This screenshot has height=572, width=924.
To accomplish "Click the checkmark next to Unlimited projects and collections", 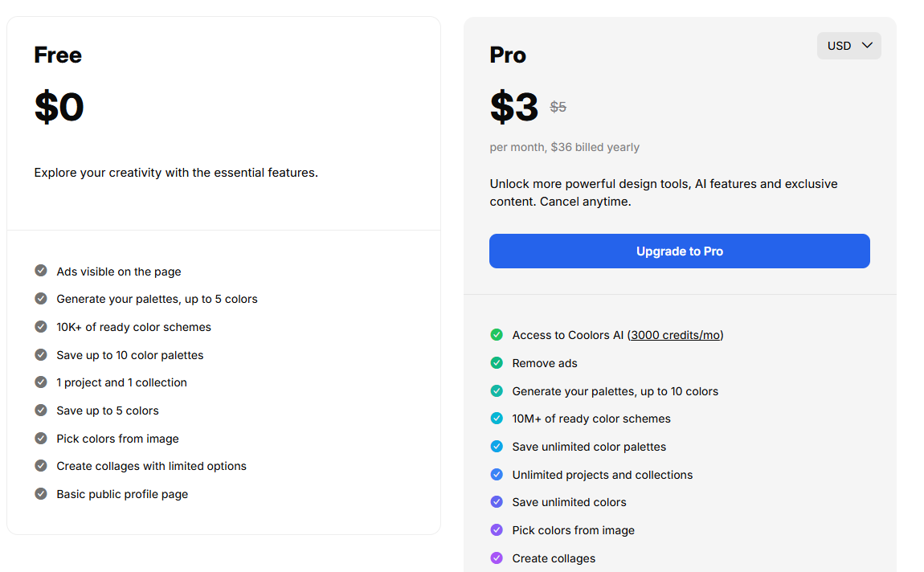I will coord(497,474).
